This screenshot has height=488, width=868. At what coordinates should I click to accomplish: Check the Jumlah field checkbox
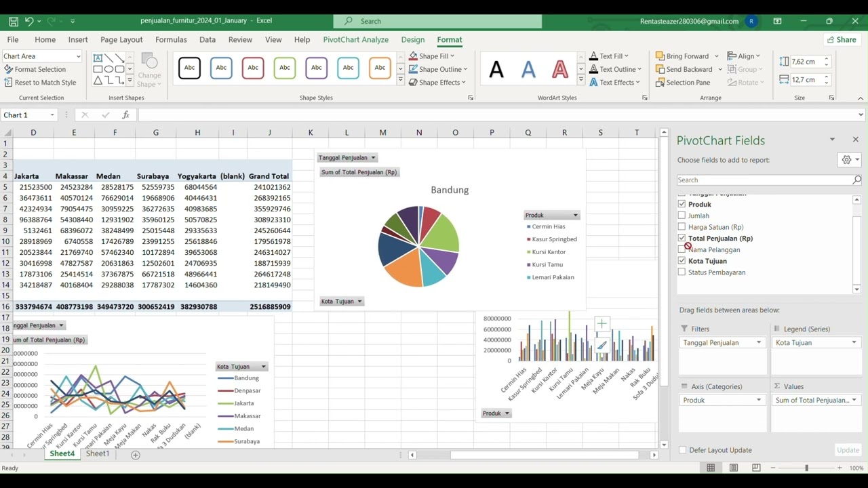pos(682,216)
